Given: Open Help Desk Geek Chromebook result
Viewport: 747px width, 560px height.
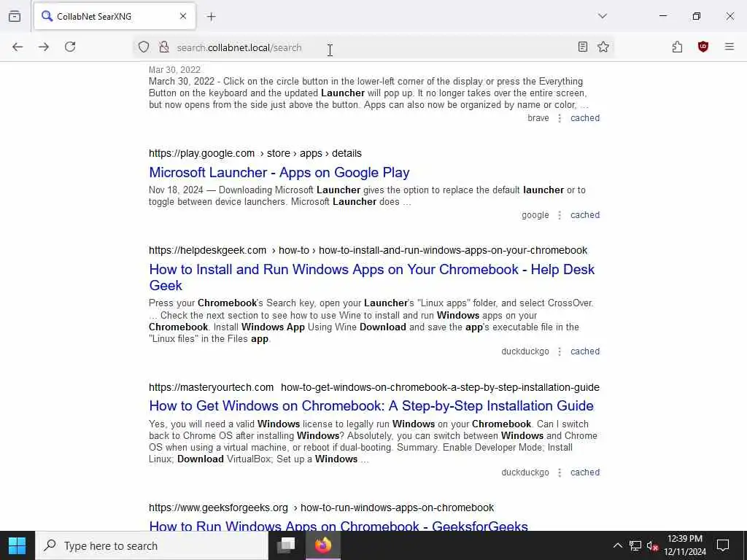Looking at the screenshot, I should point(371,277).
